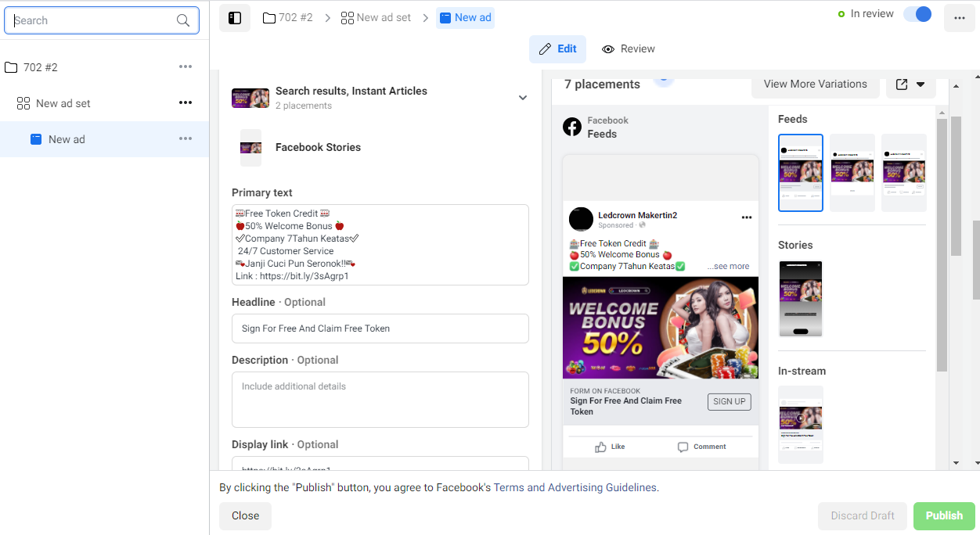Expand truncated ad text with see more
Image resolution: width=980 pixels, height=535 pixels.
pos(728,267)
